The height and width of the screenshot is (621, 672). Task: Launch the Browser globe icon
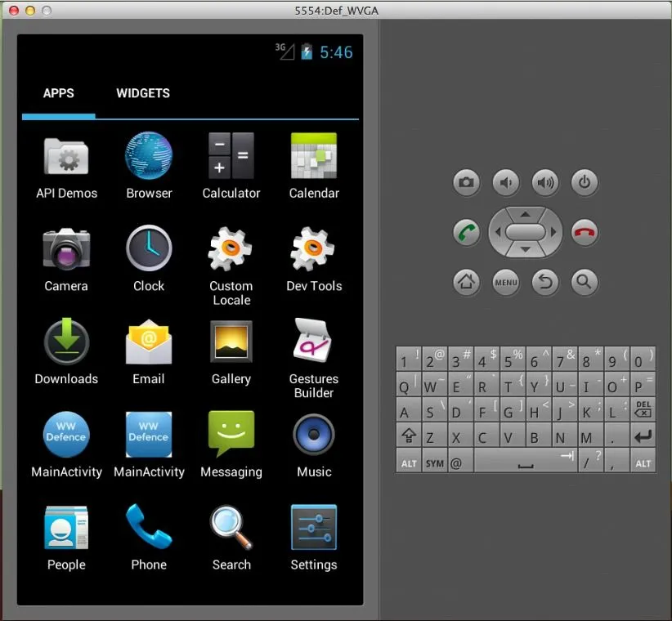[x=149, y=157]
